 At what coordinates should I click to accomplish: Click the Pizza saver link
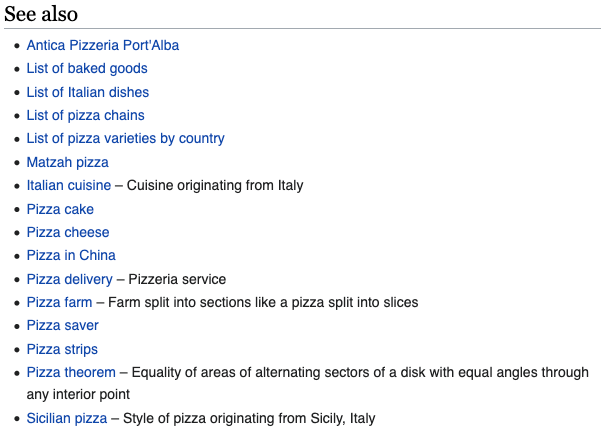coord(62,325)
